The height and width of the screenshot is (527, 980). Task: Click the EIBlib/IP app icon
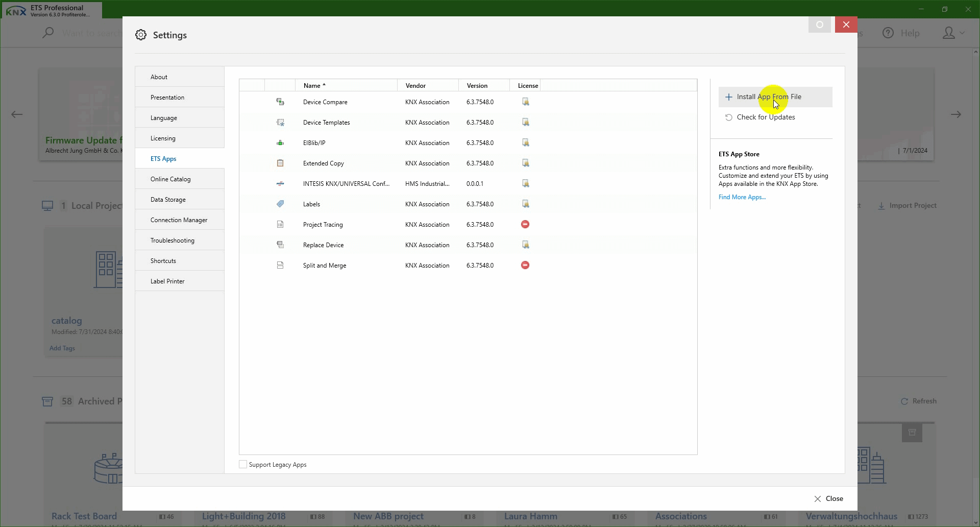(280, 143)
